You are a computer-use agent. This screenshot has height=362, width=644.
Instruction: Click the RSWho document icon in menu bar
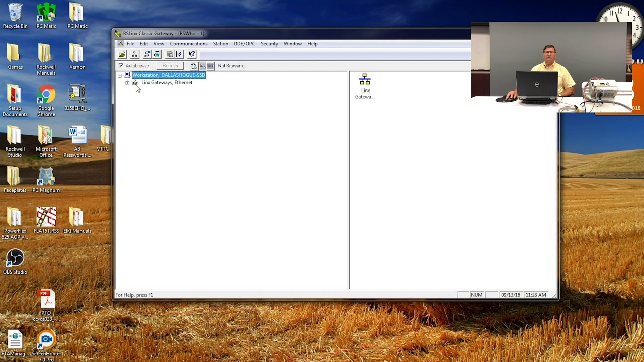pos(120,44)
